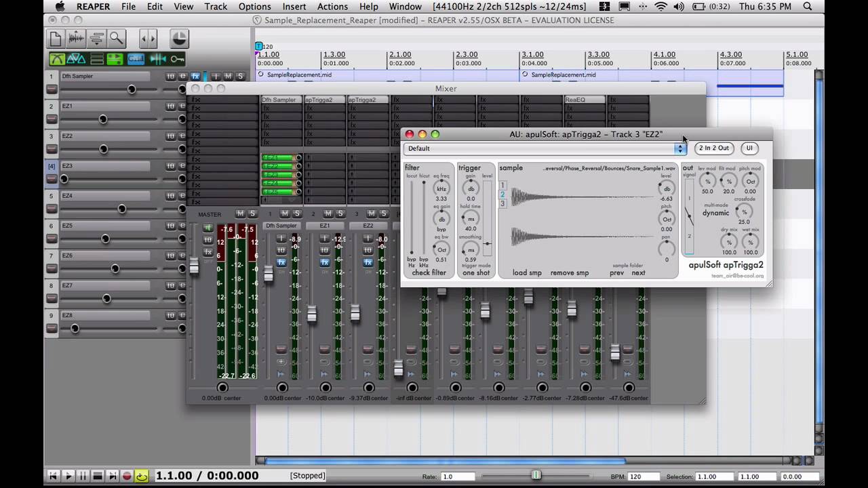Click the Play button in the transport

[x=68, y=476]
